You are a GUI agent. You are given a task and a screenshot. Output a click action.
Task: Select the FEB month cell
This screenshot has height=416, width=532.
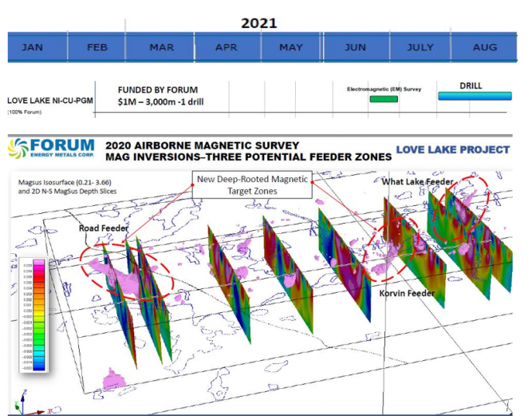pos(97,47)
